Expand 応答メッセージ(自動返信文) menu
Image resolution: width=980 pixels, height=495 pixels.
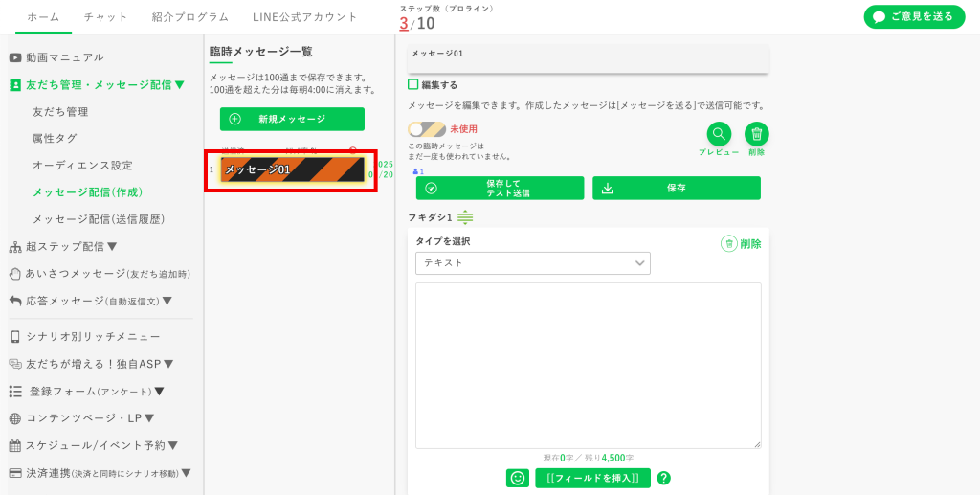coord(167,302)
